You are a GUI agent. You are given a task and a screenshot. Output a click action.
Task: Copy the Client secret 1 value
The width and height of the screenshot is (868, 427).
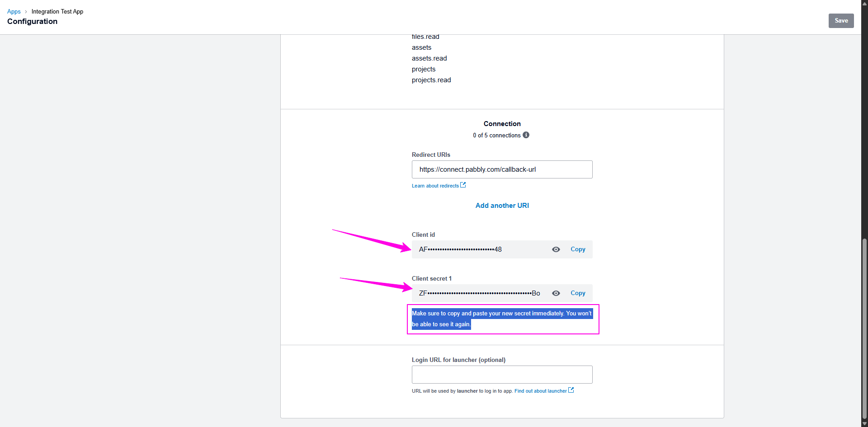[578, 293]
